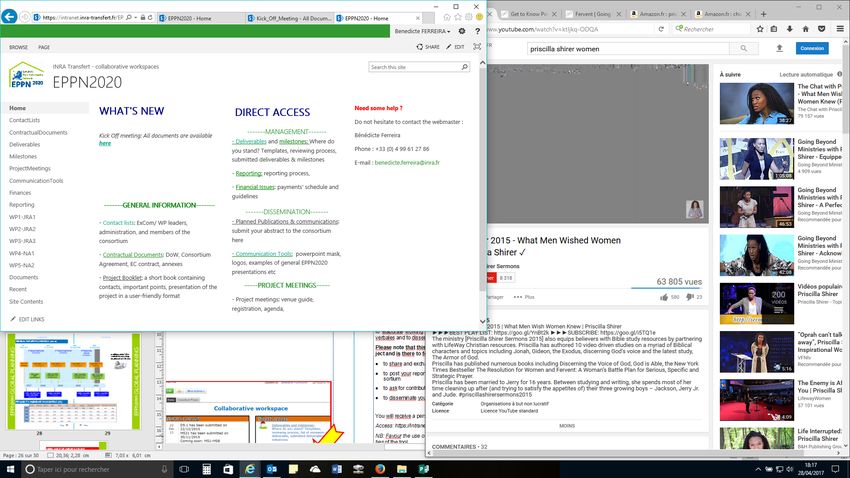The height and width of the screenshot is (478, 850).
Task: Click taskbar 'Taper ici pour rechercher' box
Action: (x=96, y=469)
